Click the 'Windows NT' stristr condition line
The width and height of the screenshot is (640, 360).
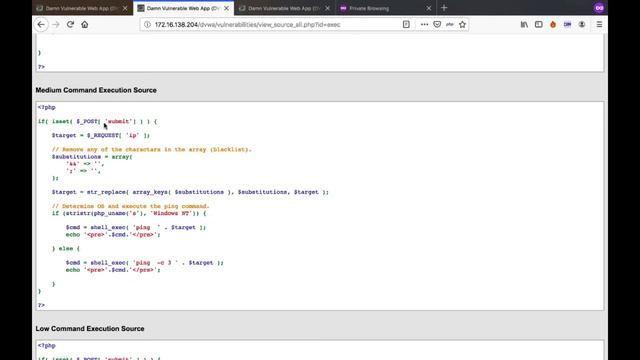tap(129, 213)
